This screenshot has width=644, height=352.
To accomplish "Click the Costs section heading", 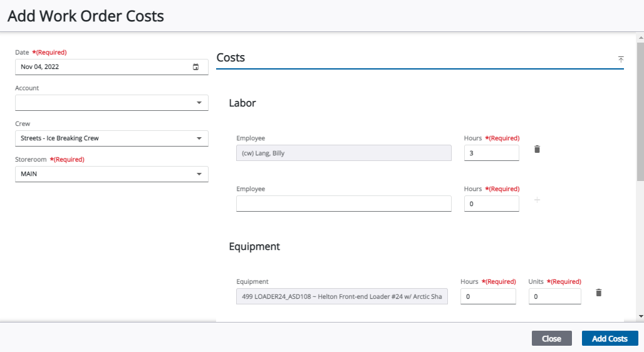I will point(231,58).
